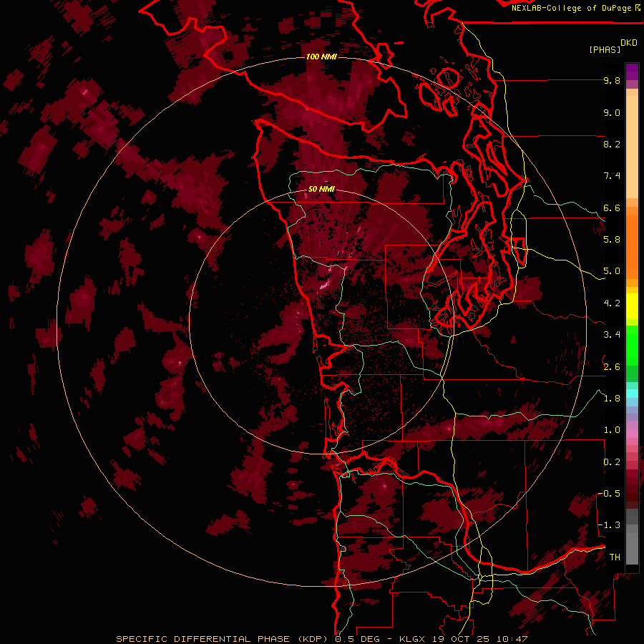Select the 0.2 scale value
This screenshot has width=644, height=644.
(x=612, y=462)
